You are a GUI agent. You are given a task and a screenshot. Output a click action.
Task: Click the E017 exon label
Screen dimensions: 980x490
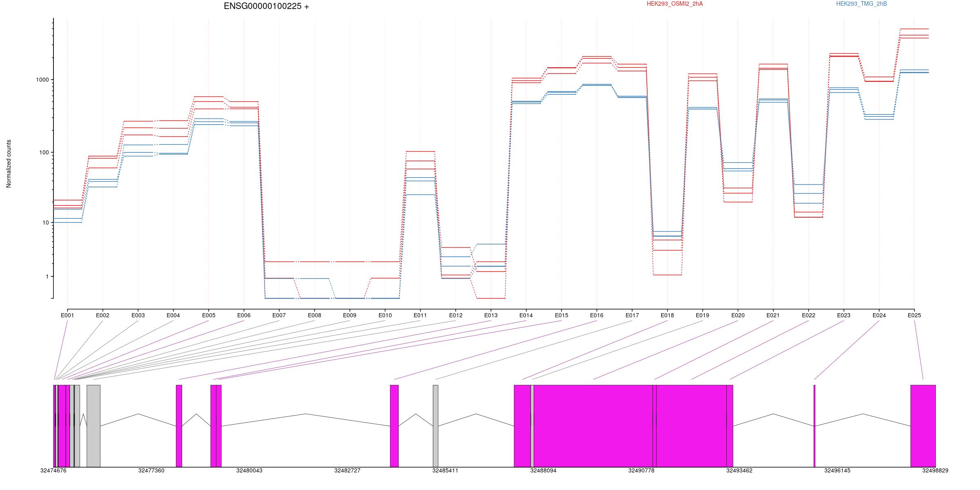[x=632, y=315]
